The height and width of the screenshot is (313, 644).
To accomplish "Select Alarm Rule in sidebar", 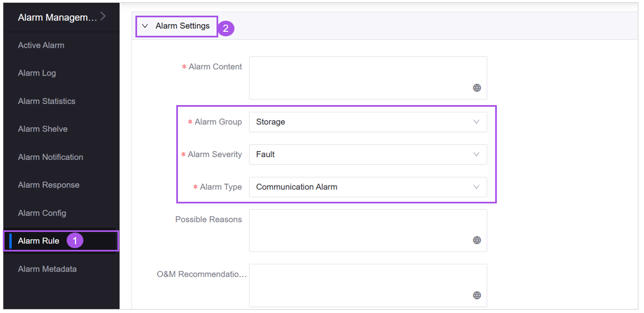I will pyautogui.click(x=39, y=241).
